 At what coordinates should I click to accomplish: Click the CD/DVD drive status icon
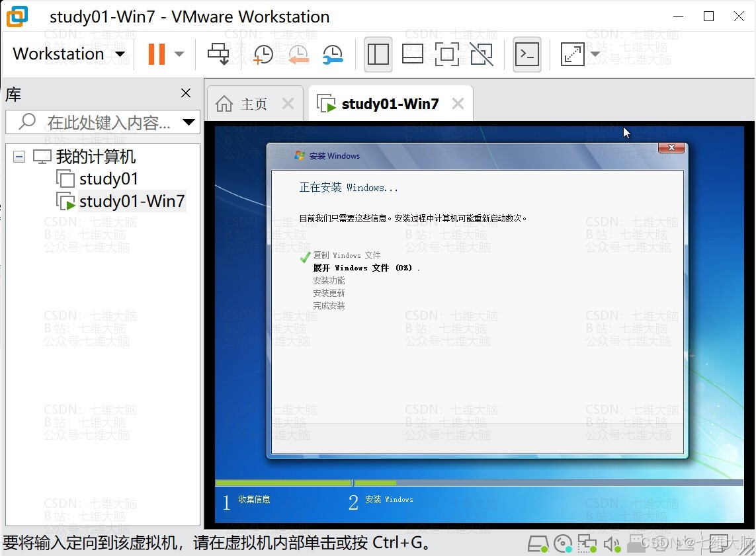563,544
